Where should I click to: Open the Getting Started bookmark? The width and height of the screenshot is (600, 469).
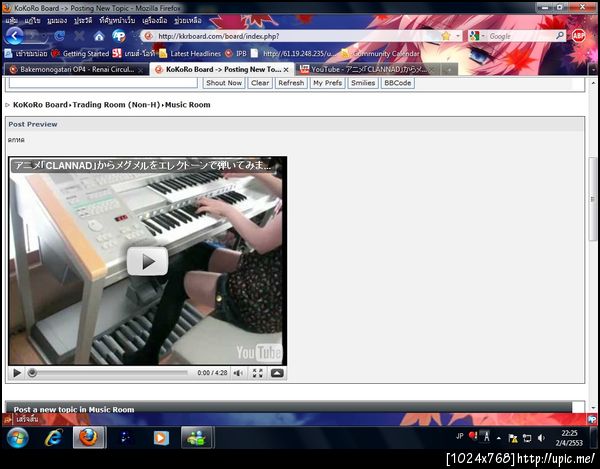pyautogui.click(x=80, y=54)
